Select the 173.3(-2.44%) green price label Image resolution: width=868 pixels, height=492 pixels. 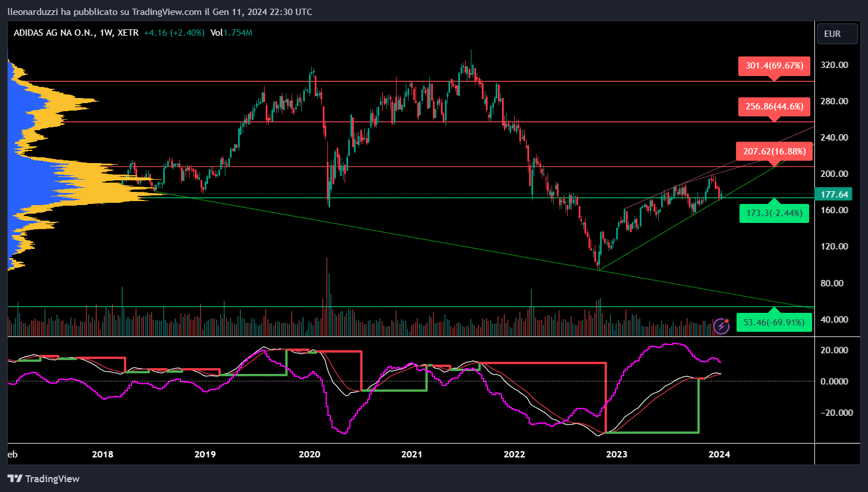[774, 213]
